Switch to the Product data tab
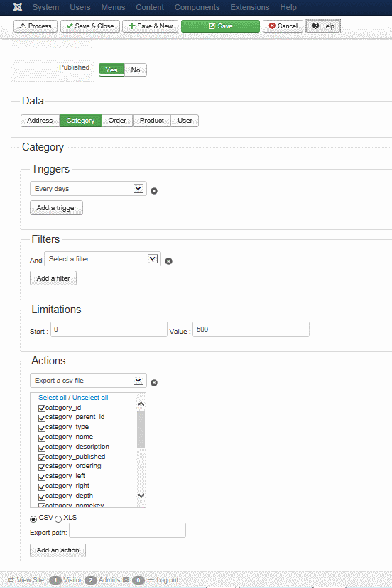The height and width of the screenshot is (588, 392). click(x=151, y=121)
